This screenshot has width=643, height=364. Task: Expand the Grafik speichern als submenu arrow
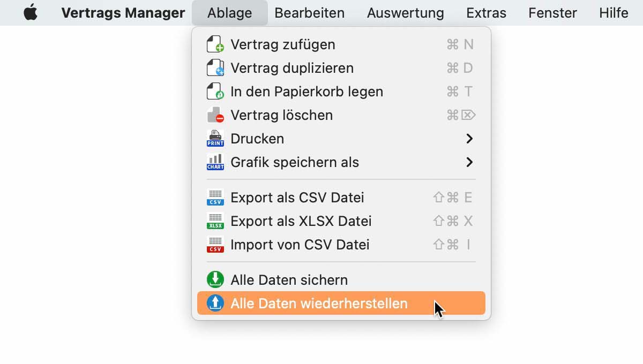469,162
